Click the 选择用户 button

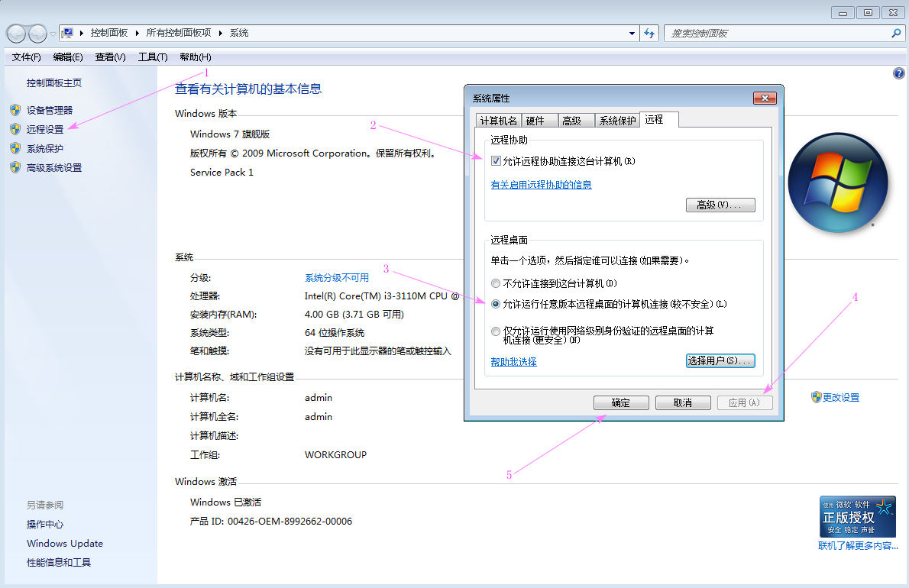pos(720,361)
